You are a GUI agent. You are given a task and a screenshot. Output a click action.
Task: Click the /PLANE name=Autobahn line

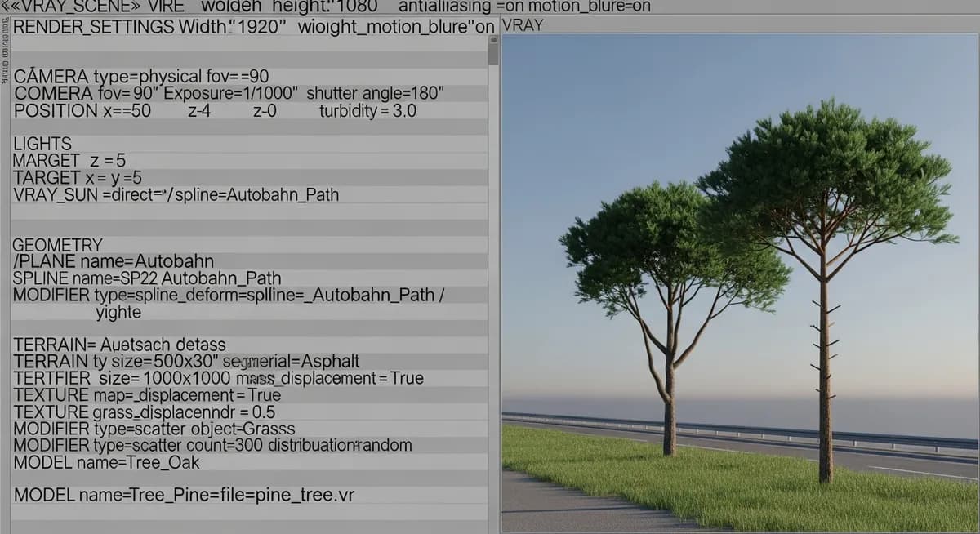point(114,261)
